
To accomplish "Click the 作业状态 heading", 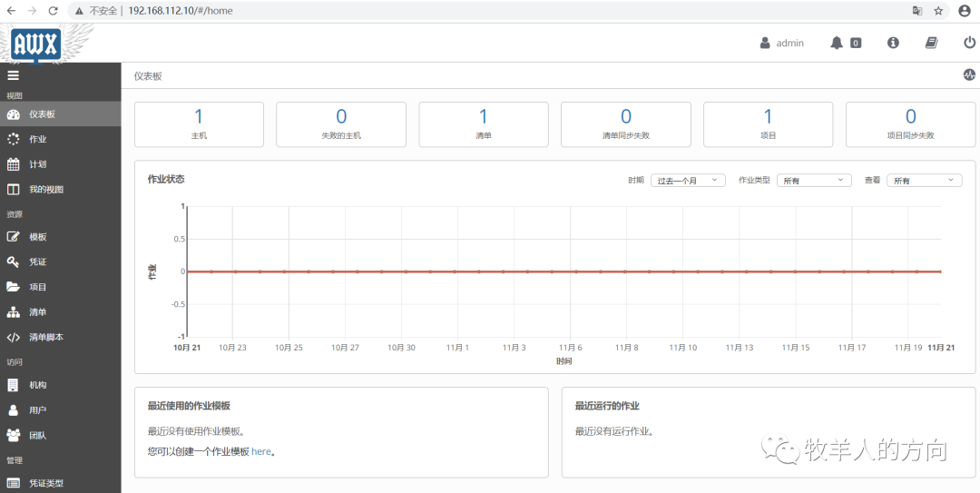I will (166, 179).
